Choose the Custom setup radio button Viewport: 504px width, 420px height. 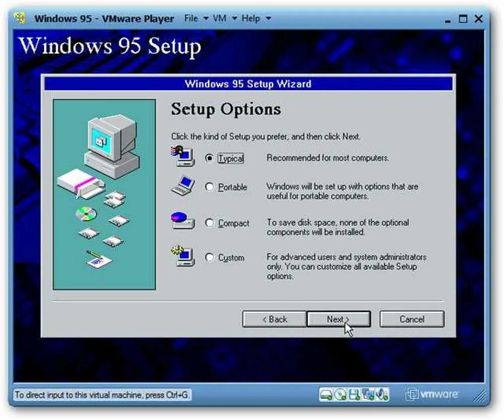(209, 257)
